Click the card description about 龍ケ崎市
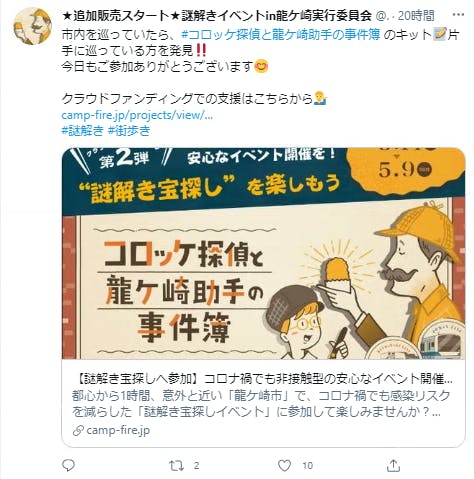 [x=261, y=404]
